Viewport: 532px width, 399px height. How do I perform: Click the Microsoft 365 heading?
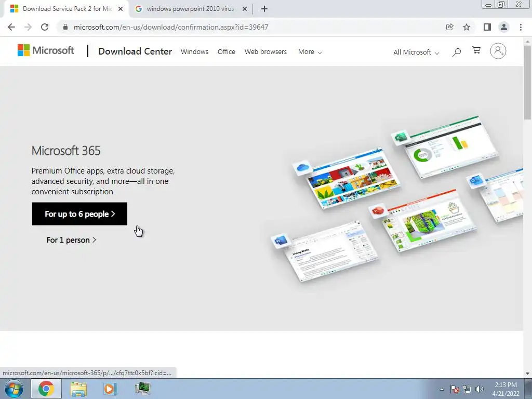[x=66, y=151]
